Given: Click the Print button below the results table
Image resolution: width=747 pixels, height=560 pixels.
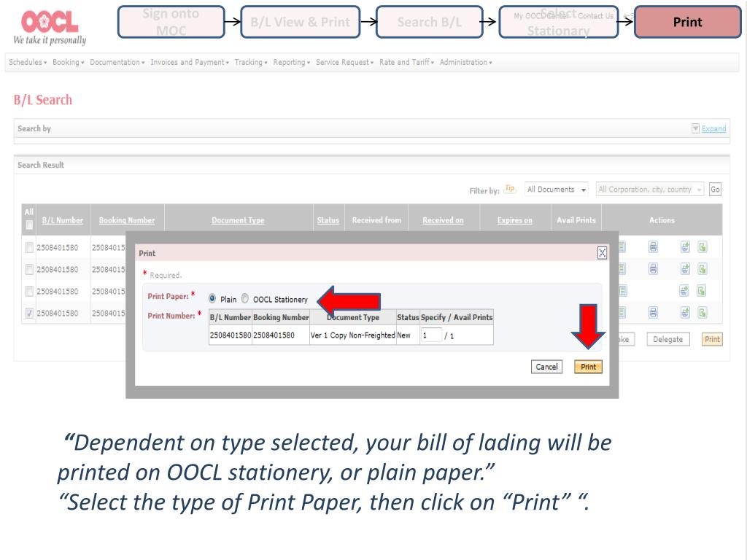Looking at the screenshot, I should coord(712,339).
